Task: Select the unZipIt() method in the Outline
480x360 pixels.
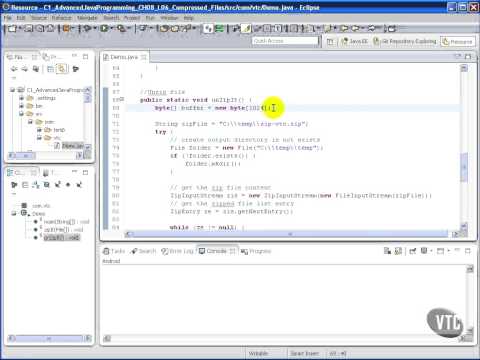Action: (62, 238)
